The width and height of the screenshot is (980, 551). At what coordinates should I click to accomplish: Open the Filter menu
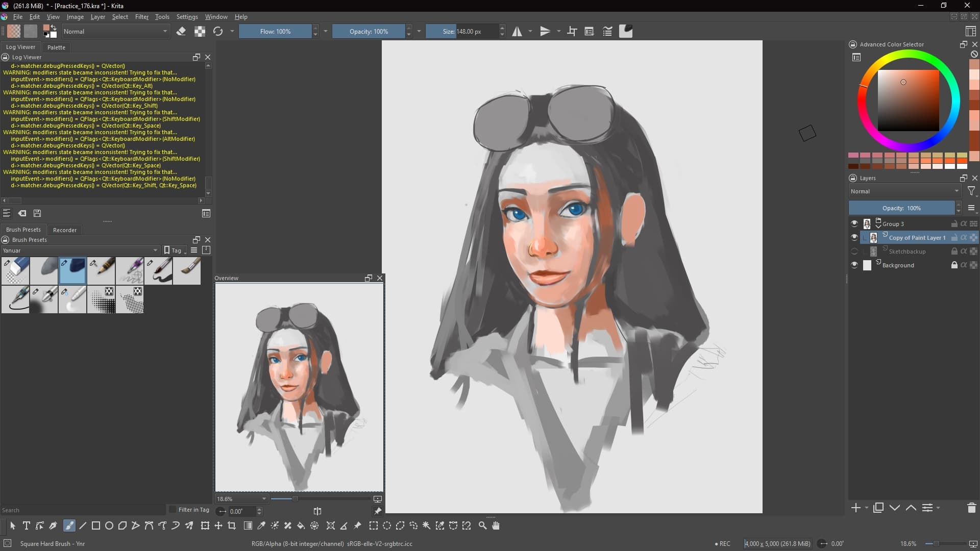pyautogui.click(x=141, y=17)
